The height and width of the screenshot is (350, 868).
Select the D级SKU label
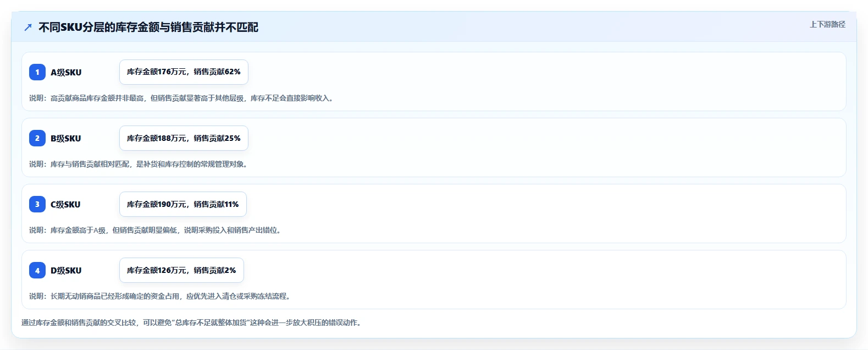coord(66,270)
